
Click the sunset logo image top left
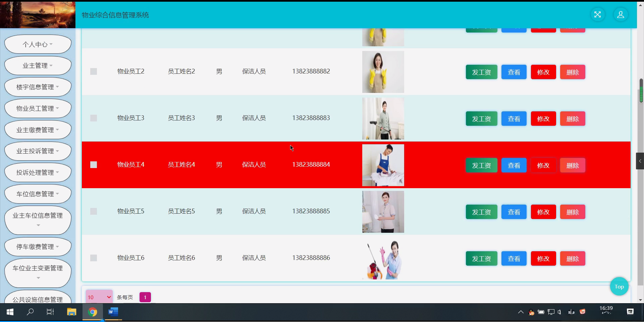38,14
